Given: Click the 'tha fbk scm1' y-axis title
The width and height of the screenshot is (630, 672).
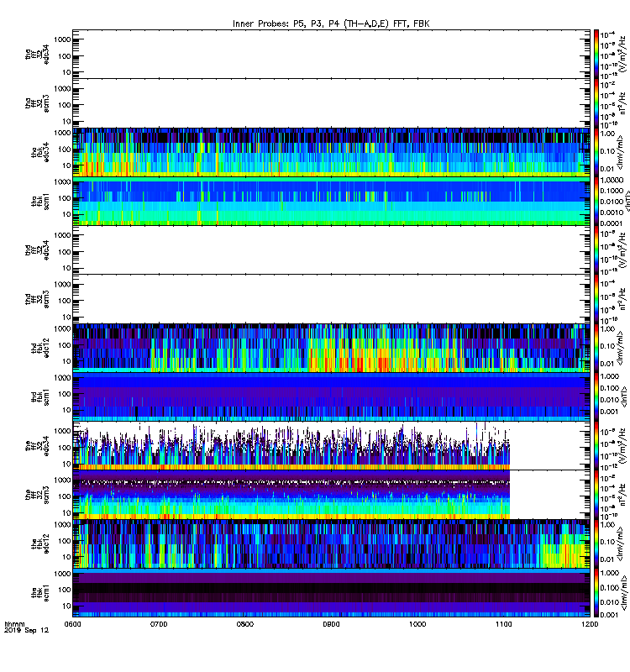Looking at the screenshot, I should tap(39, 202).
